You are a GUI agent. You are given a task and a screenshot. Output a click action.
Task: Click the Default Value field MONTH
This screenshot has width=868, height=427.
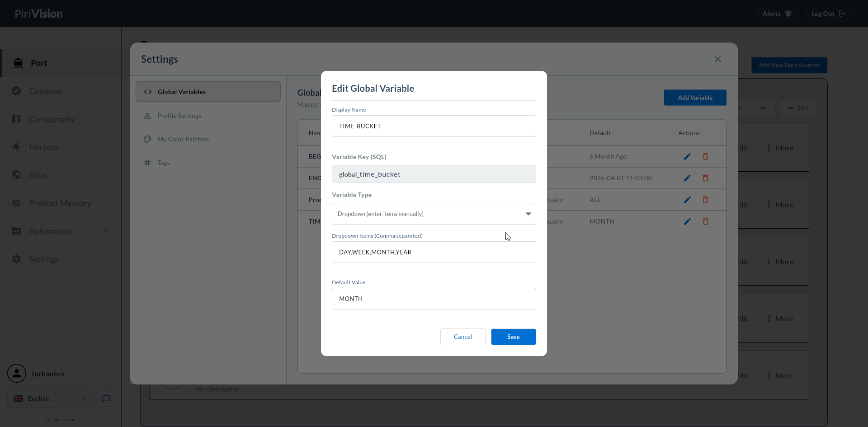pos(434,299)
